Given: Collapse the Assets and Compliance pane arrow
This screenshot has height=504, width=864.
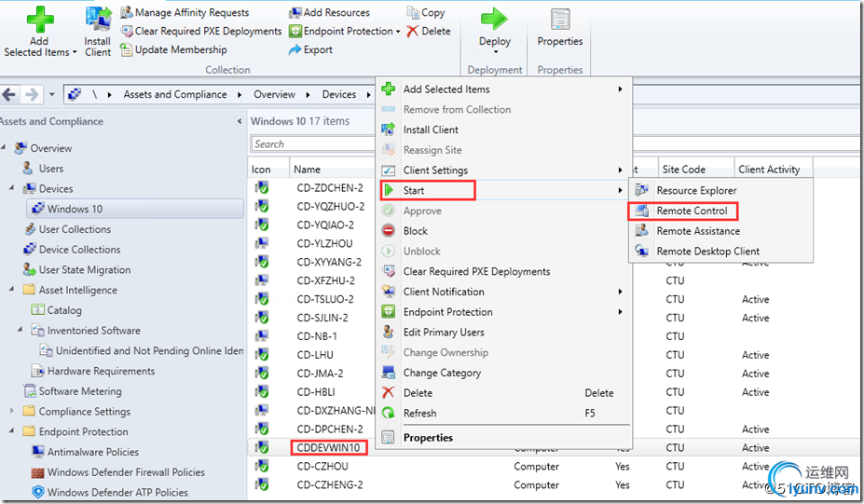Looking at the screenshot, I should pyautogui.click(x=240, y=121).
